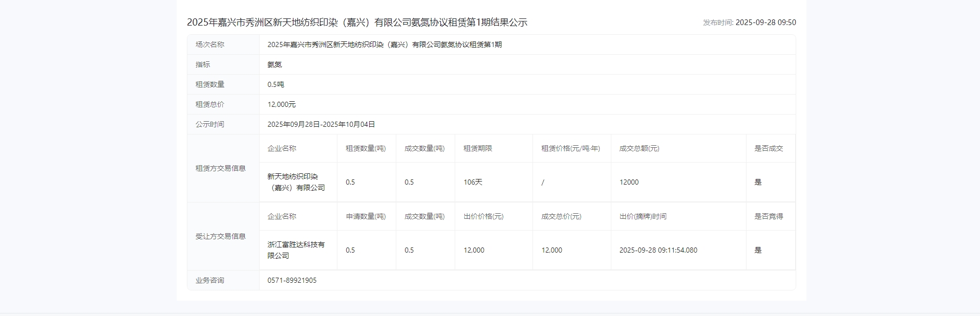The height and width of the screenshot is (316, 980).
Task: Select the 0.5吨 quantity value
Action: tap(276, 84)
